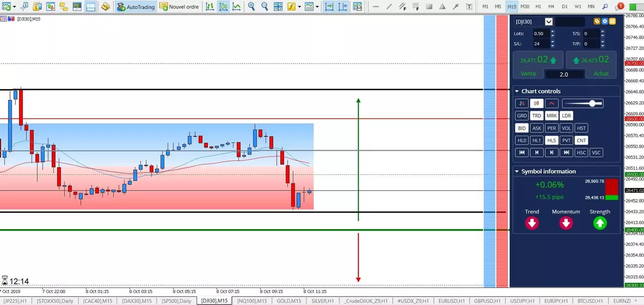Open the EURUSD,H1 chart tab
The image size is (644, 305).
pos(451,301)
